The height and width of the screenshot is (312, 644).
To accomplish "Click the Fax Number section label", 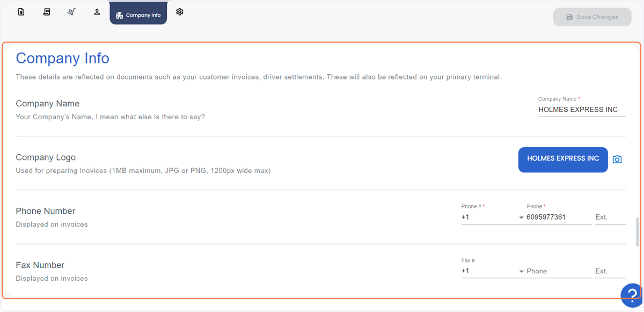I will tap(40, 265).
